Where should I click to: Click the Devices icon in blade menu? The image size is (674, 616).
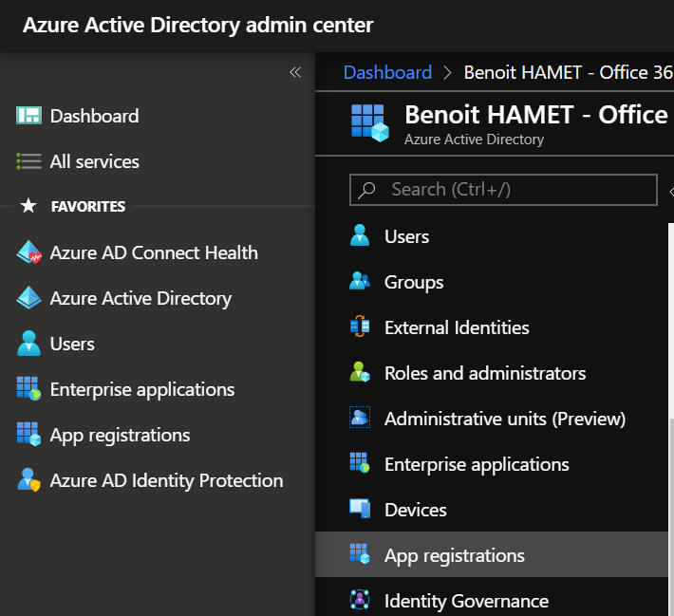pyautogui.click(x=360, y=510)
